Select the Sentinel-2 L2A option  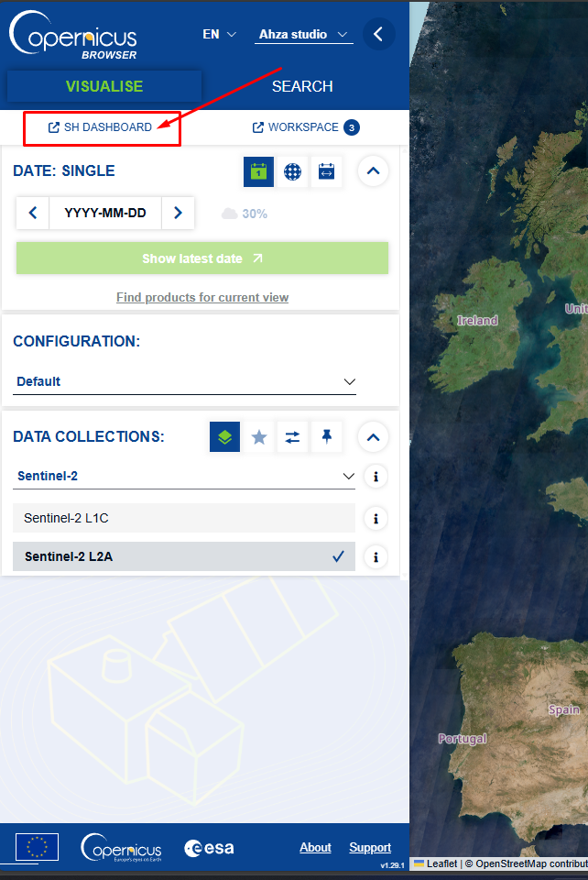click(184, 556)
